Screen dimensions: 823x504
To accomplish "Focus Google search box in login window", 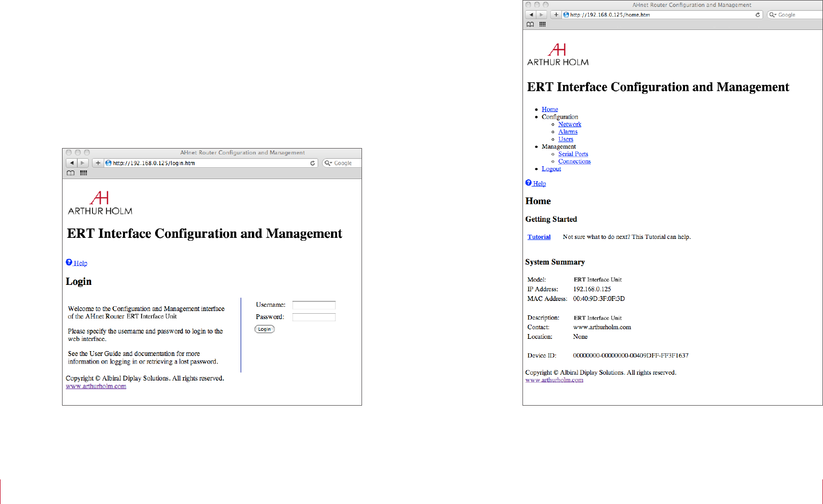I will 342,163.
